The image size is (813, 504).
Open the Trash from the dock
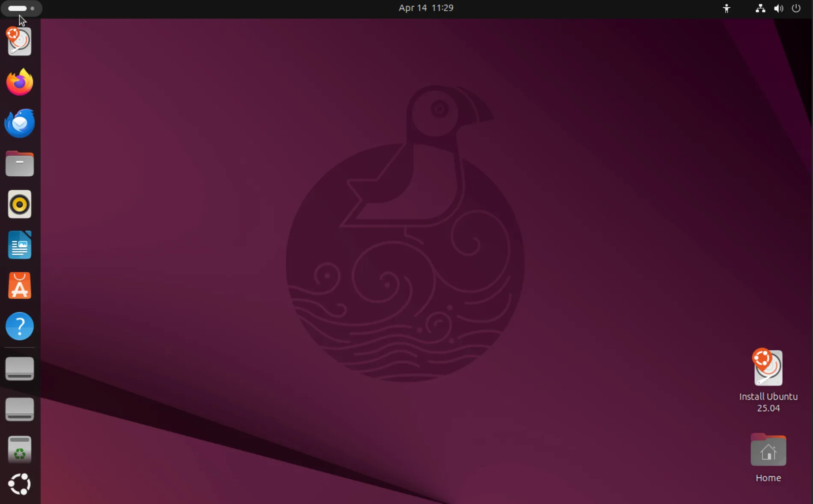[x=19, y=449]
